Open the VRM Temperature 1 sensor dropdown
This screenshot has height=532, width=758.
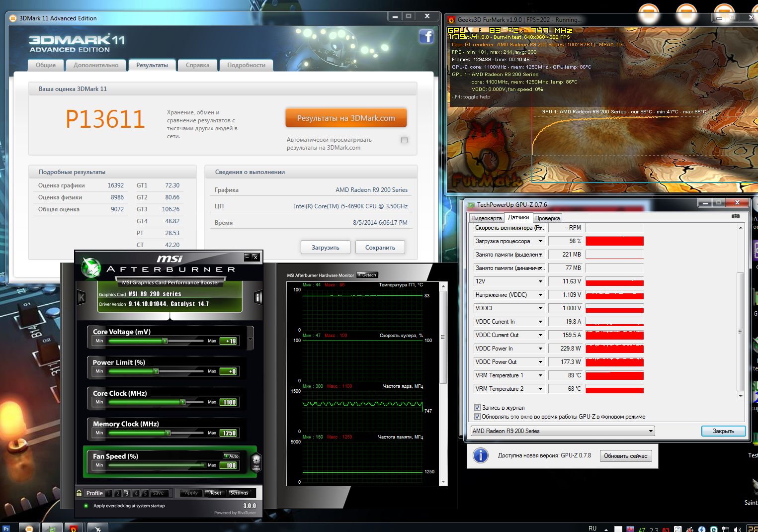[540, 375]
